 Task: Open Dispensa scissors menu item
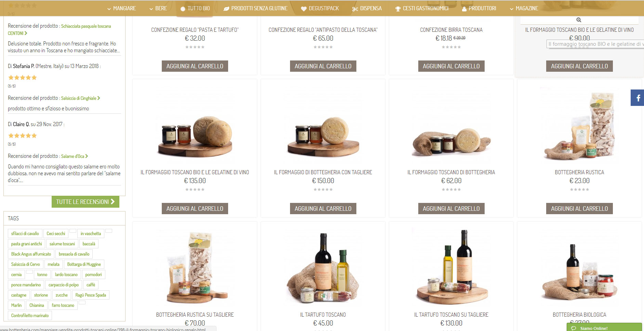(367, 8)
